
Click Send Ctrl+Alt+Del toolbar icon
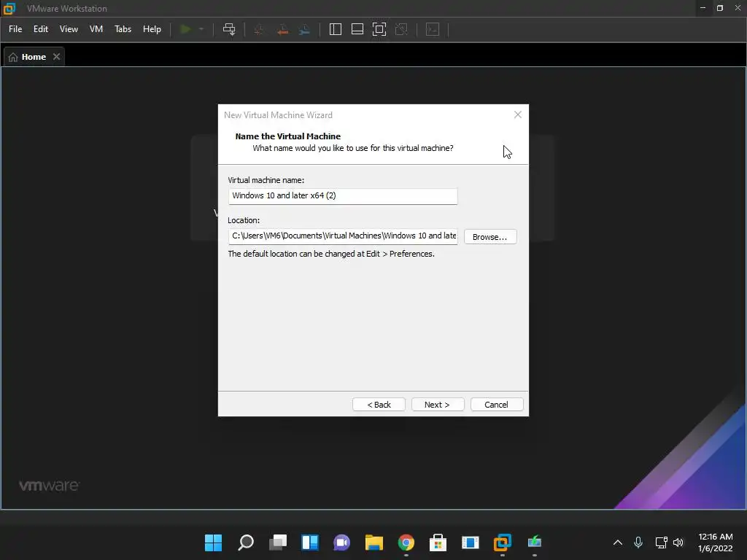(x=229, y=29)
